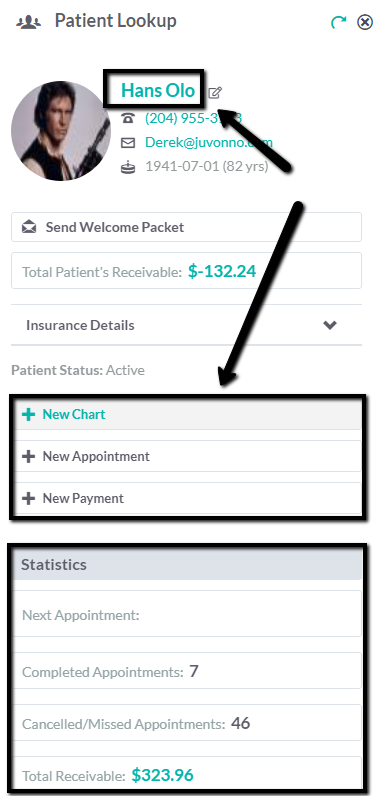The height and width of the screenshot is (796, 376).
Task: Click the Send Welcome Packet button
Action: point(187,227)
